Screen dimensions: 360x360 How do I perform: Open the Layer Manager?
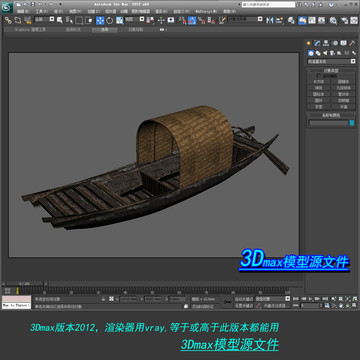[x=291, y=20]
